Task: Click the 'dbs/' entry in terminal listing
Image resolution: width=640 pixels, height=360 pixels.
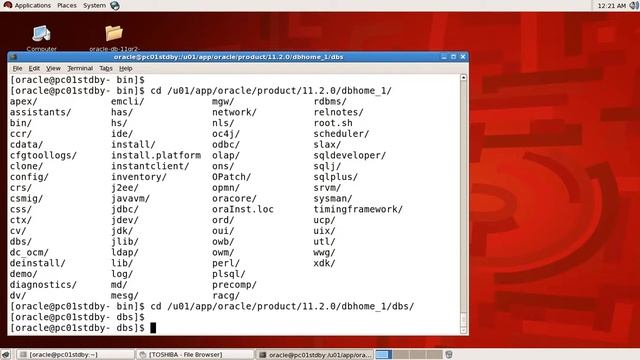Action: pyautogui.click(x=21, y=242)
